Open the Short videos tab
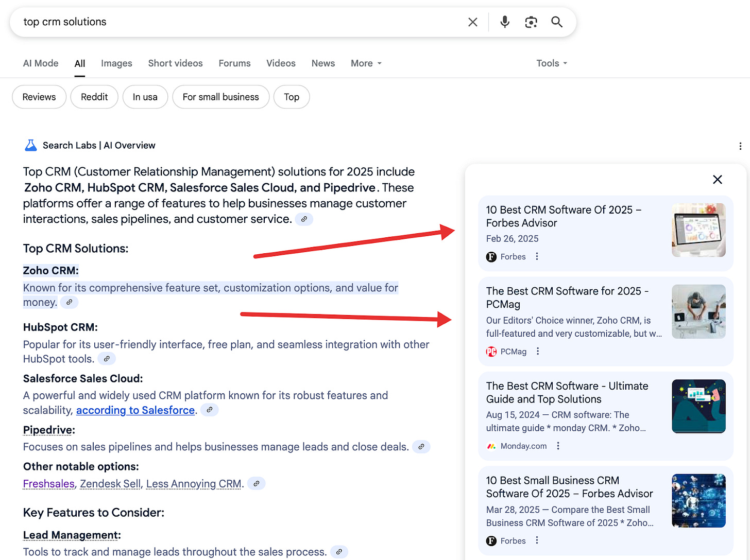Image resolution: width=750 pixels, height=560 pixels. coord(176,63)
